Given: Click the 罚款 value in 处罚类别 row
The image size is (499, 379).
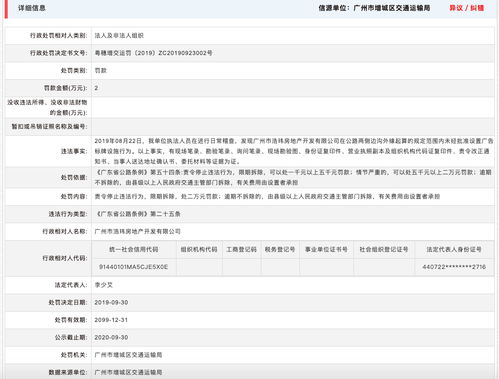Looking at the screenshot, I should tap(101, 71).
